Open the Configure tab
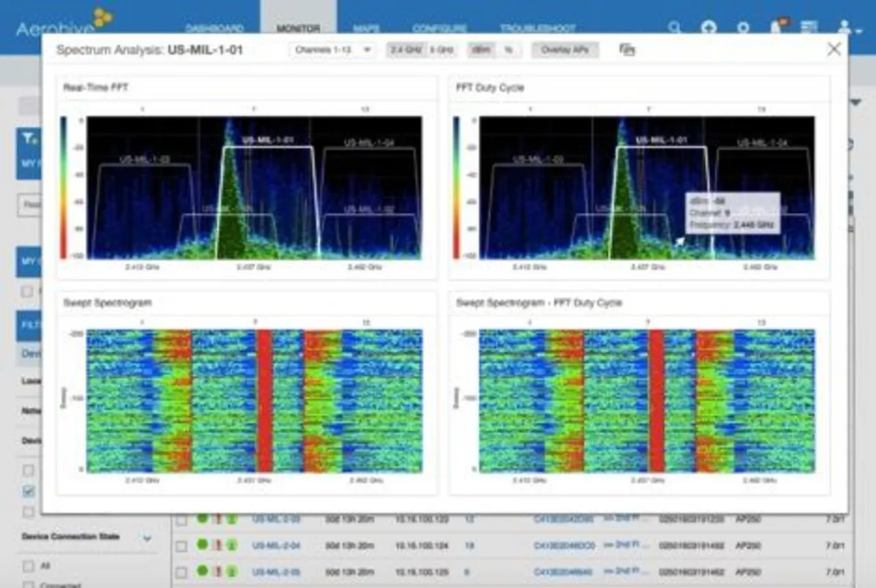The height and width of the screenshot is (588, 876). click(439, 29)
